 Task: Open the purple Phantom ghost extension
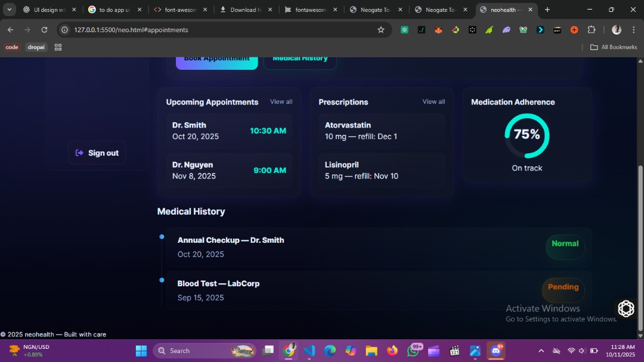(506, 30)
